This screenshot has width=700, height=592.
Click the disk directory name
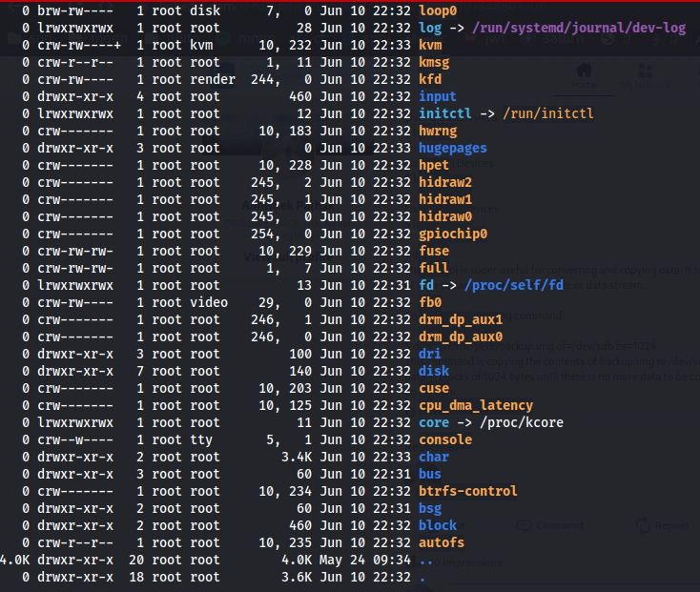click(x=434, y=371)
